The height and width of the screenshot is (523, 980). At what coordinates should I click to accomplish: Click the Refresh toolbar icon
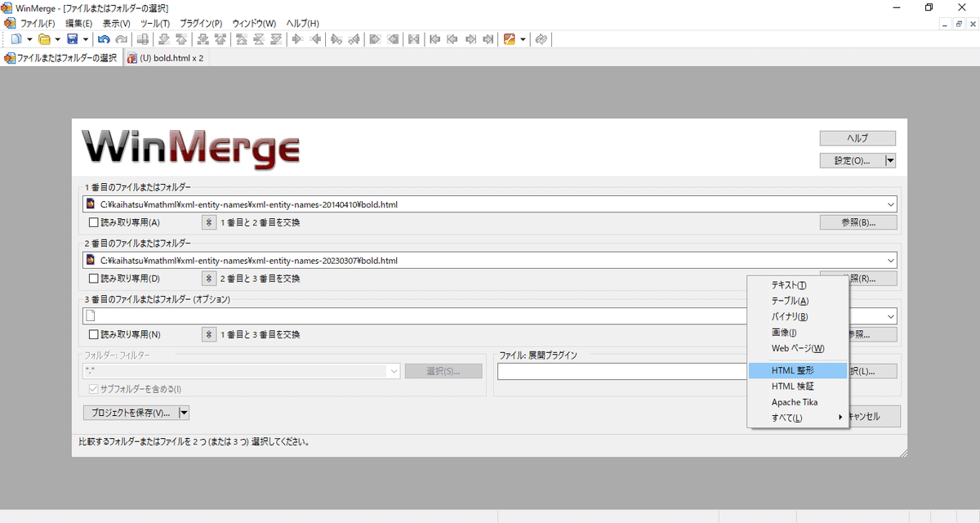(541, 39)
